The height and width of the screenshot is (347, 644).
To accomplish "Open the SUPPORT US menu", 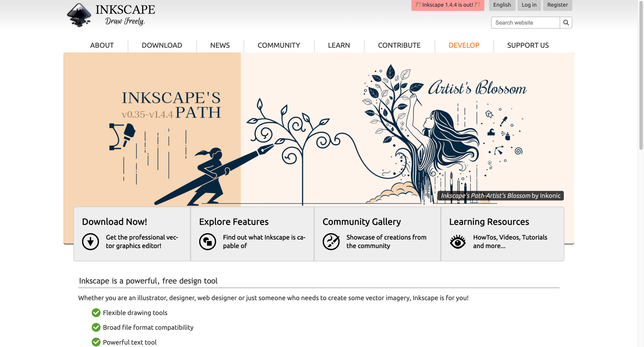I will (528, 45).
